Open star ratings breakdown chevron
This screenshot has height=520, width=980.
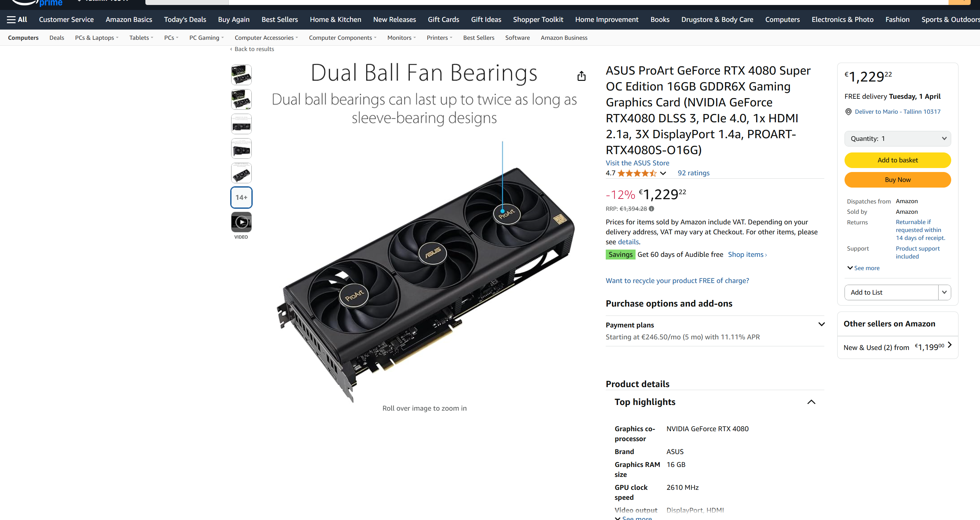click(x=663, y=173)
